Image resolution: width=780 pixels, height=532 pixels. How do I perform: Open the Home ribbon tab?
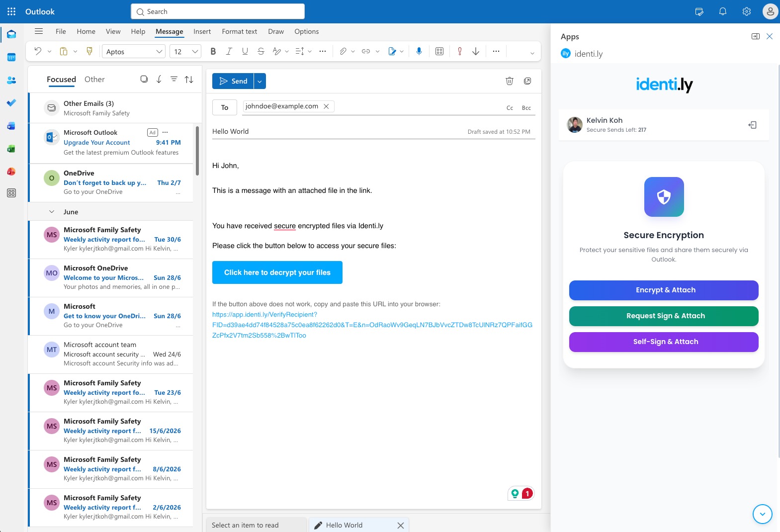point(86,31)
